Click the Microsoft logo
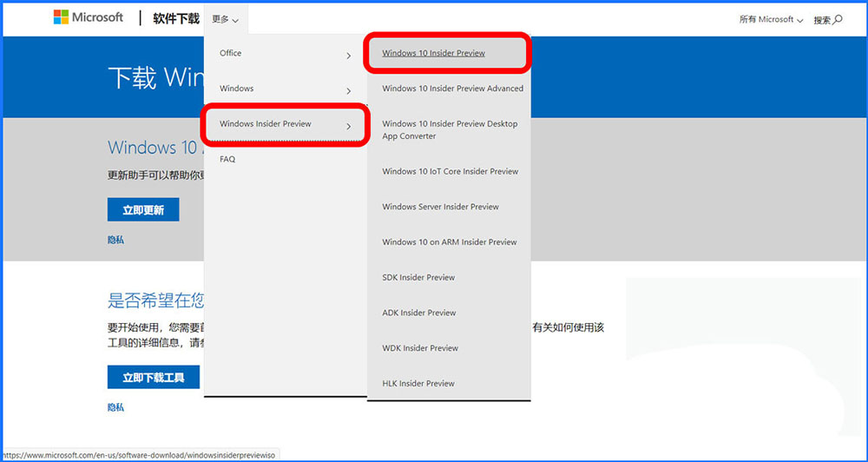 [88, 17]
